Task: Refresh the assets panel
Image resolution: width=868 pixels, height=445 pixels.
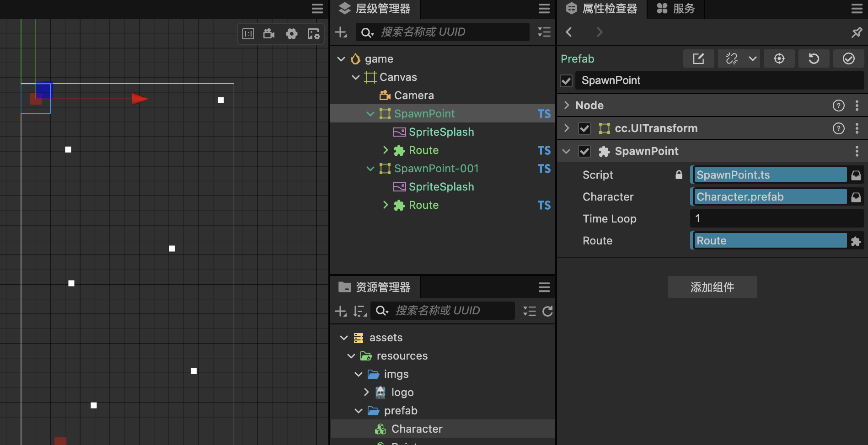Action: (547, 311)
